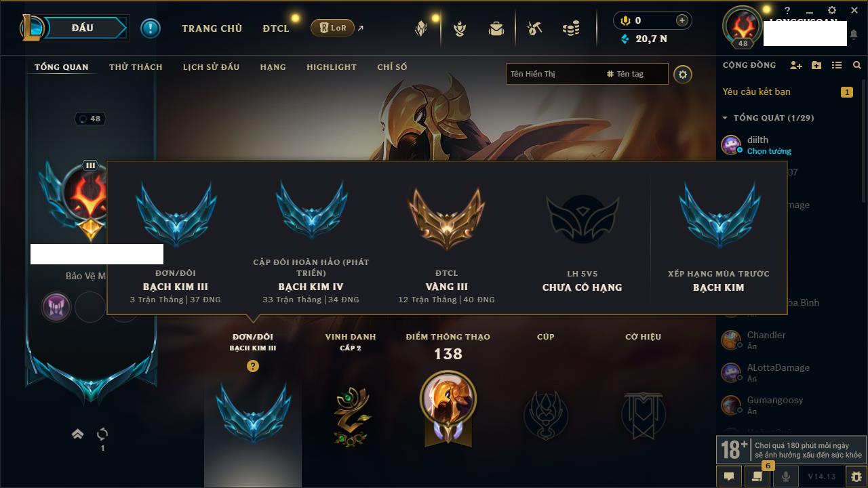Expand the profile banner up chevron
Screen dimensions: 868x488
[x=77, y=434]
